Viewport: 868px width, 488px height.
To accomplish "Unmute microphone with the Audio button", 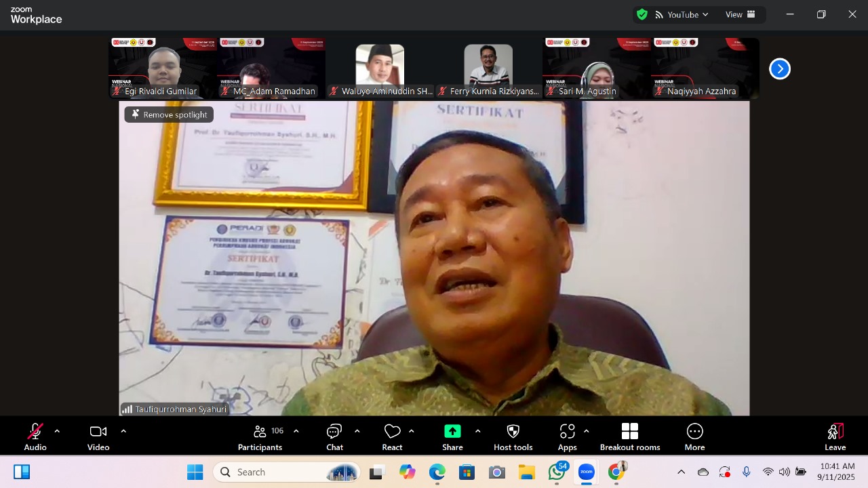I will (35, 437).
